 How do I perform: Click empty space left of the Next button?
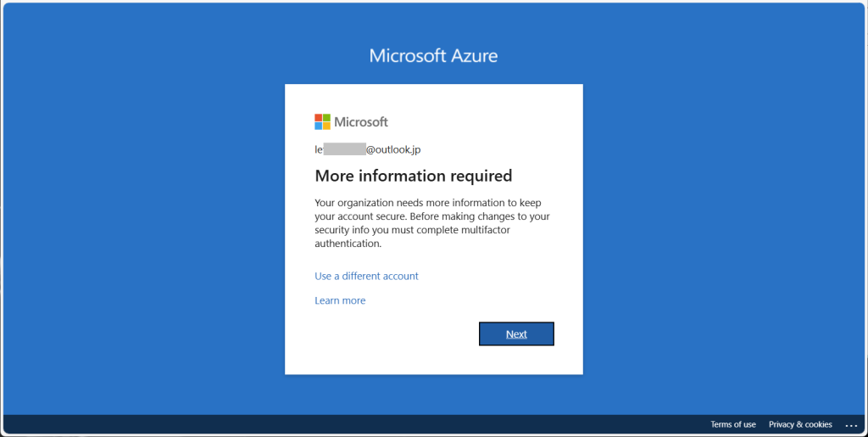pos(381,334)
